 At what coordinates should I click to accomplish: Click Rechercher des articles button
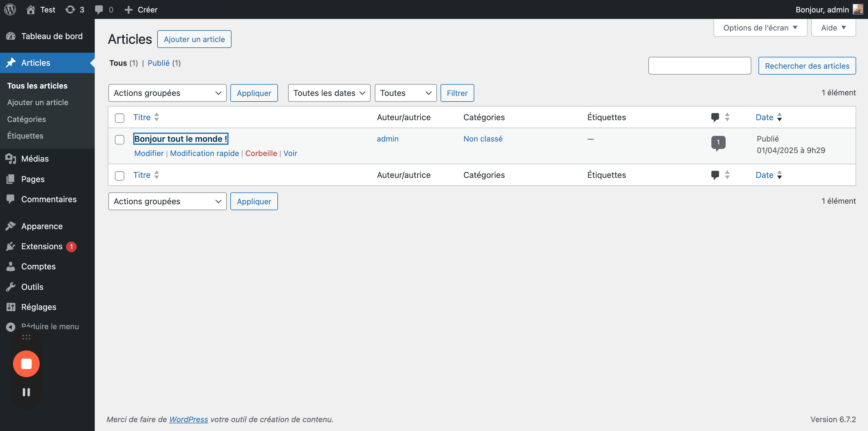[x=807, y=66]
